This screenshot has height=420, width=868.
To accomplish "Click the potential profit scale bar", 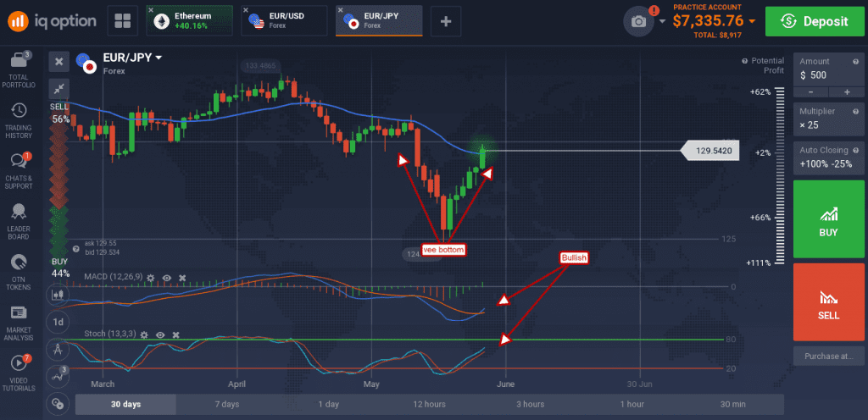I will pos(780,177).
